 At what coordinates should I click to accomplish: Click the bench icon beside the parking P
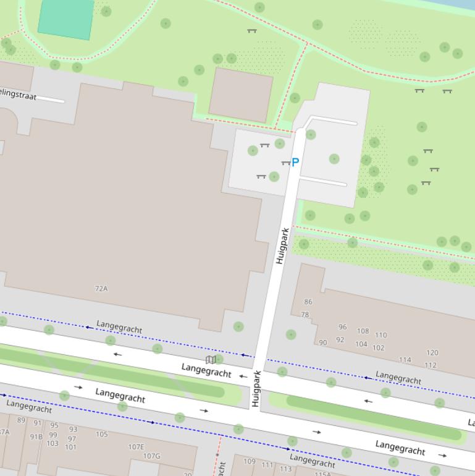(x=286, y=163)
